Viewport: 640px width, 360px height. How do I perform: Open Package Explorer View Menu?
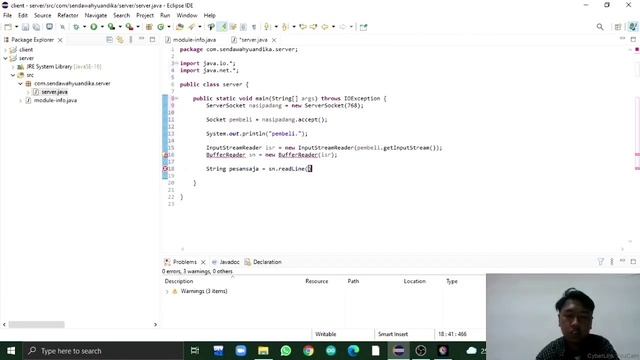pos(131,40)
